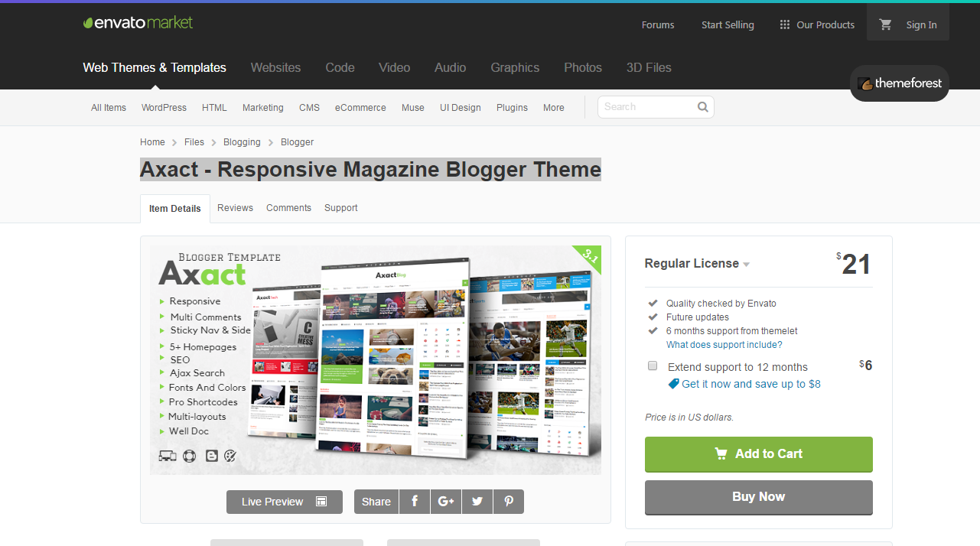This screenshot has height=546, width=980.
Task: Select the WordPress category
Action: click(164, 108)
